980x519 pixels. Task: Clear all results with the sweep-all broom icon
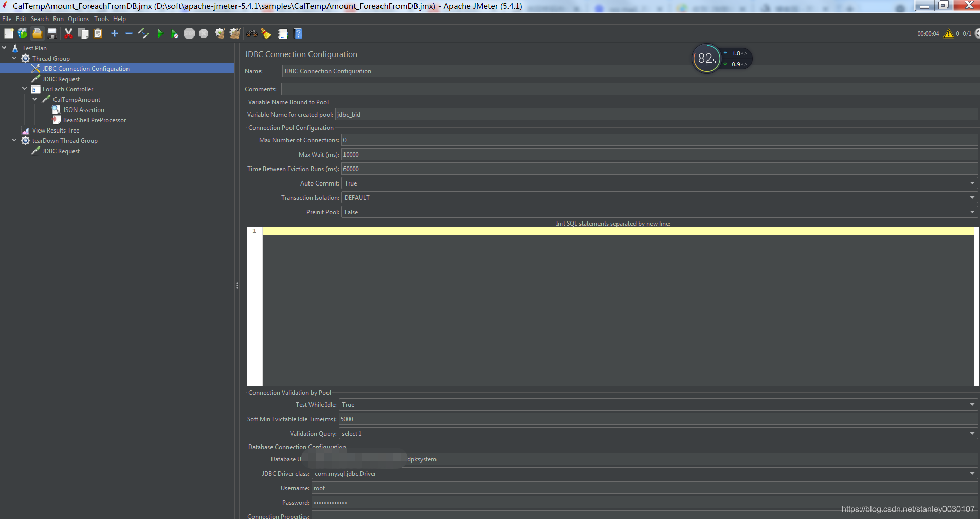pyautogui.click(x=234, y=33)
